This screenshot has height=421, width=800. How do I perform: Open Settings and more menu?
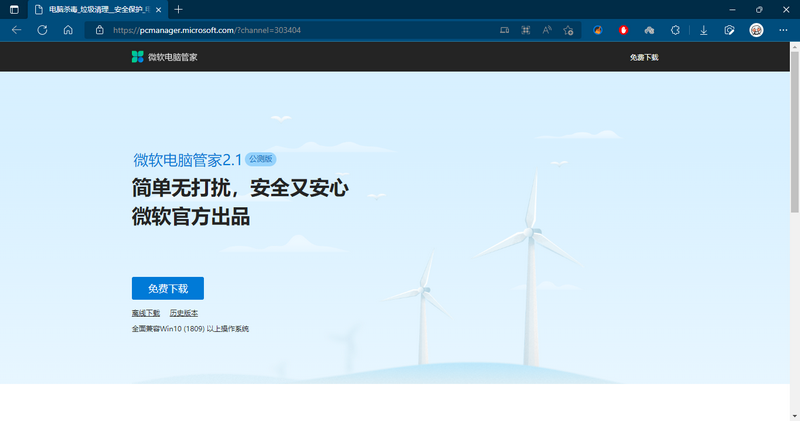783,30
